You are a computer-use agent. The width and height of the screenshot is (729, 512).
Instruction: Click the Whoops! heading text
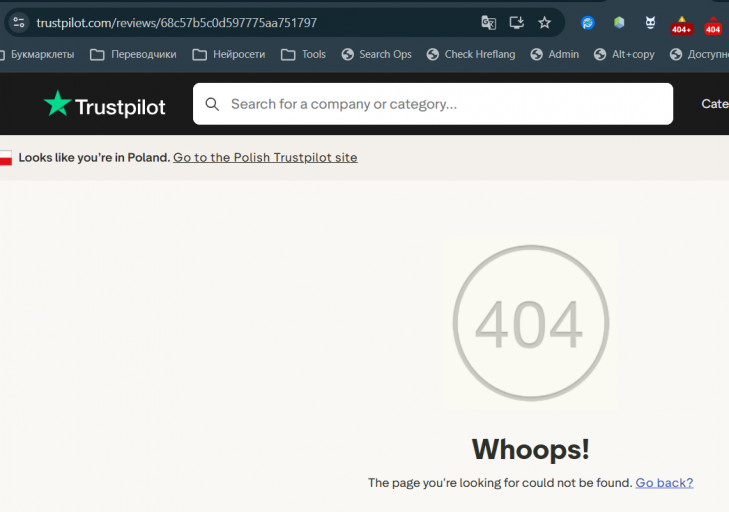[x=530, y=449]
